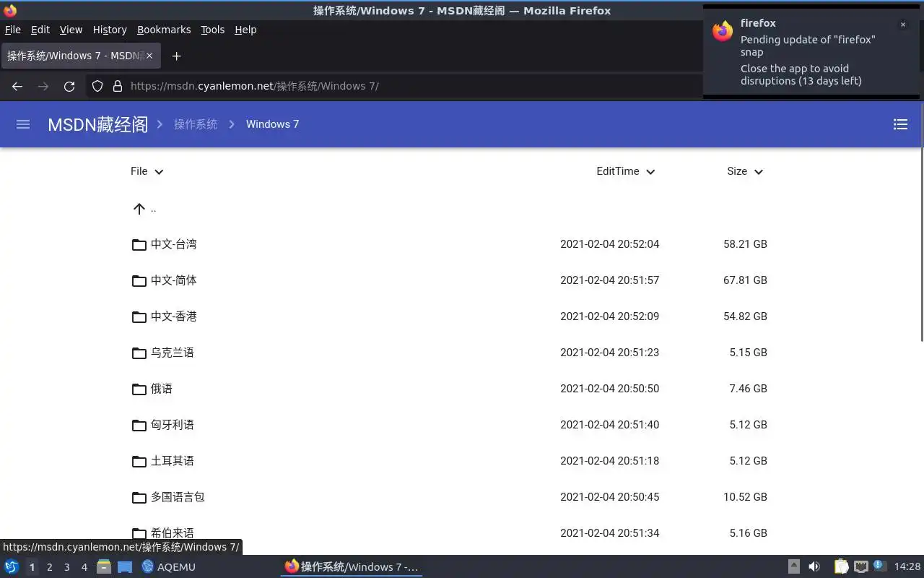The image size is (924, 578).
Task: Open the 中文-香港 folder
Action: 174,316
